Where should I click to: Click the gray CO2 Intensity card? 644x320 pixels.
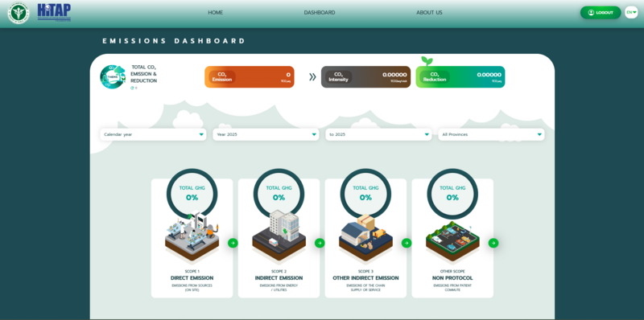click(x=365, y=76)
